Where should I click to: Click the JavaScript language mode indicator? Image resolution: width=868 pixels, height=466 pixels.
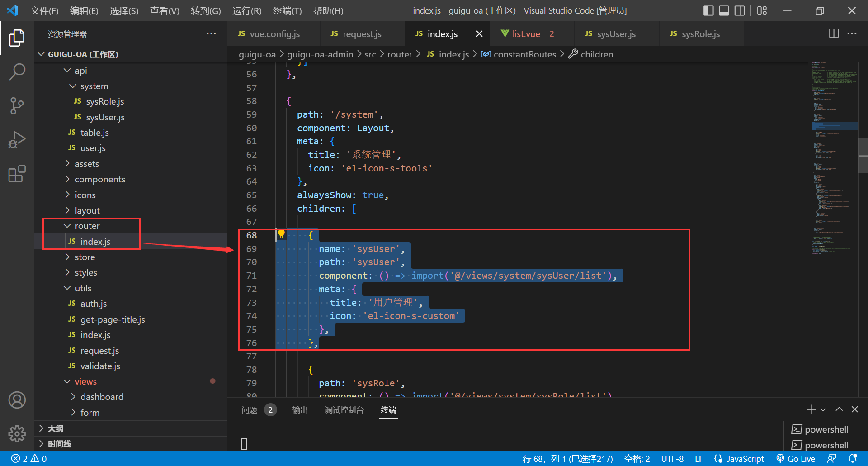click(x=745, y=459)
